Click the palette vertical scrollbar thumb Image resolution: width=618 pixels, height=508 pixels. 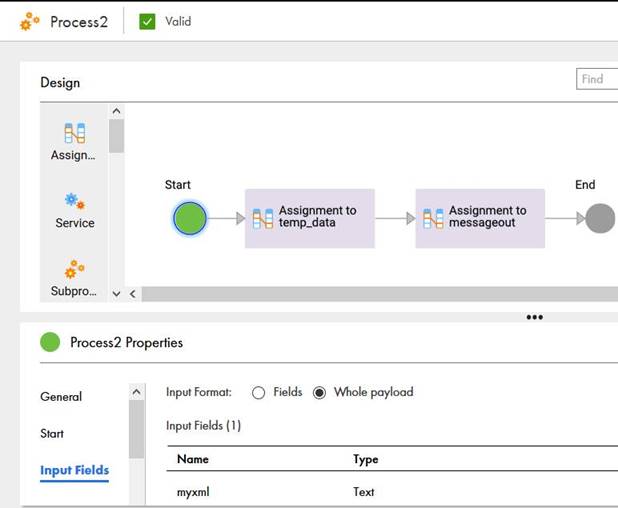pyautogui.click(x=117, y=136)
